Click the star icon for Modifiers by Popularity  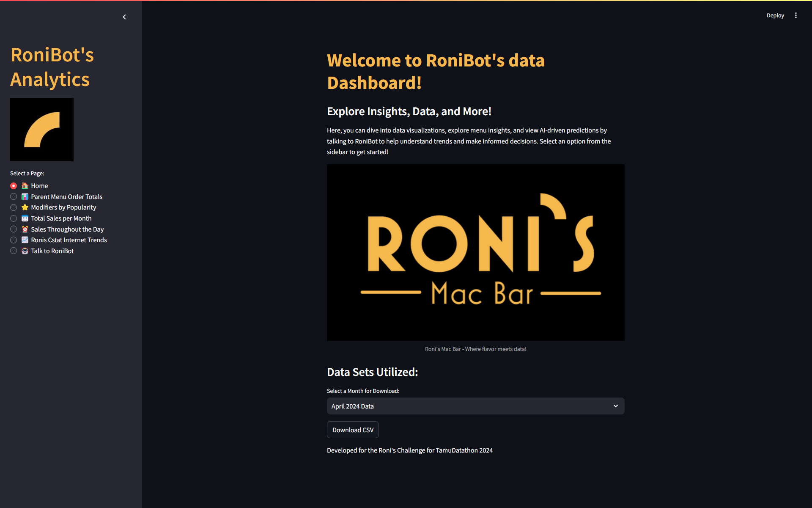click(25, 207)
